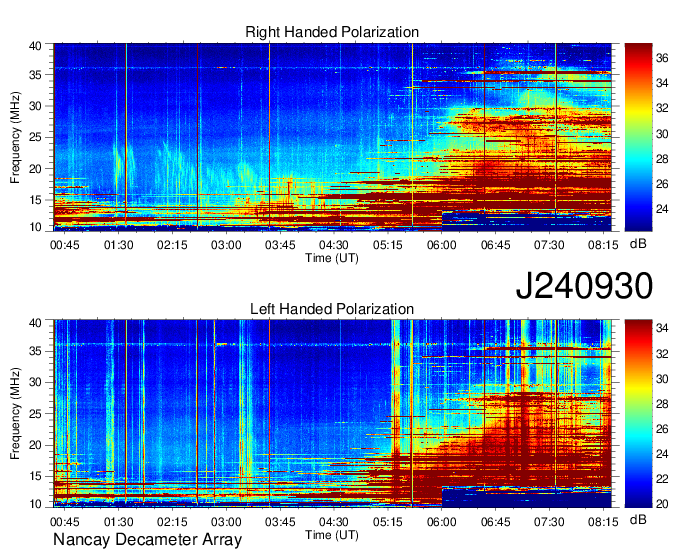Click the 05:15 time tick under lower plot
The image size is (680, 552).
point(388,522)
